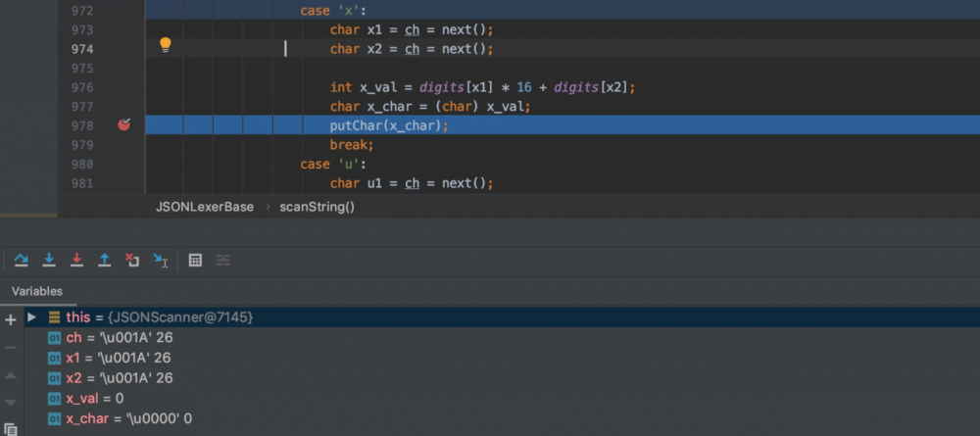Select the ch variable row

pyautogui.click(x=502, y=338)
